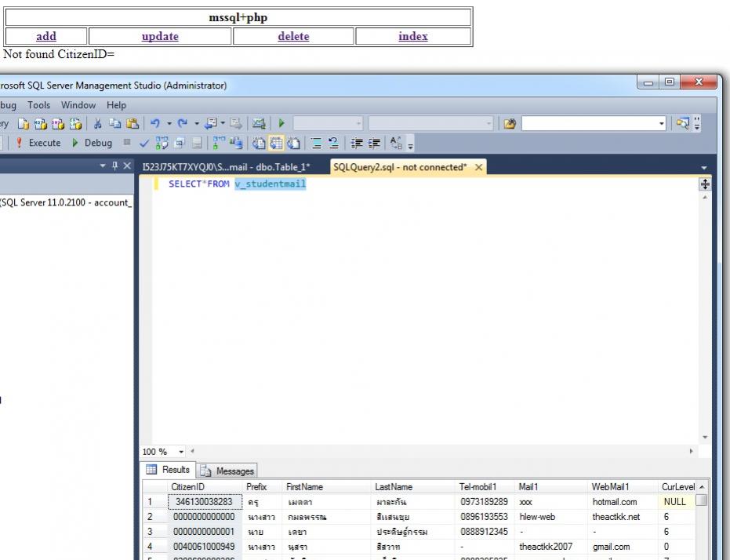Viewport: 730px width, 560px height.
Task: Undo the last edit using the toolbar arrow
Action: pyautogui.click(x=155, y=123)
